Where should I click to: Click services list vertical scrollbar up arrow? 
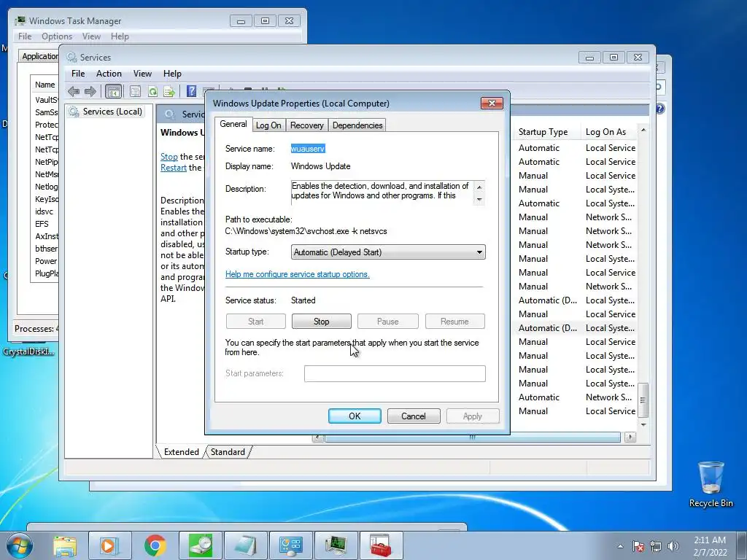pyautogui.click(x=643, y=130)
